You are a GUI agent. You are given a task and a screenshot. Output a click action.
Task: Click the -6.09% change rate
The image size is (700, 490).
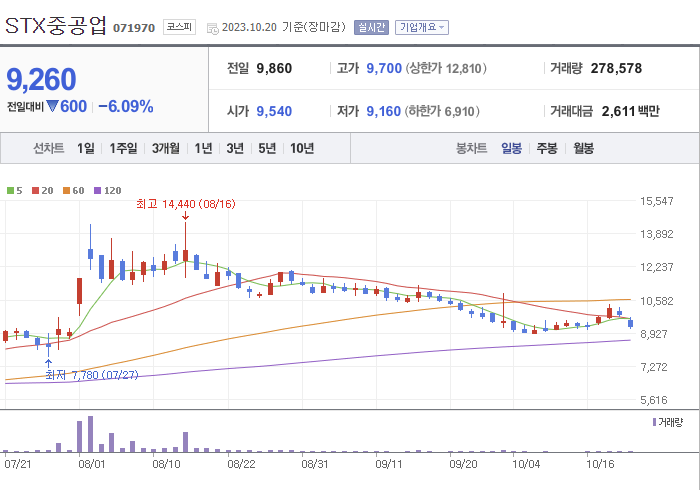tap(125, 107)
